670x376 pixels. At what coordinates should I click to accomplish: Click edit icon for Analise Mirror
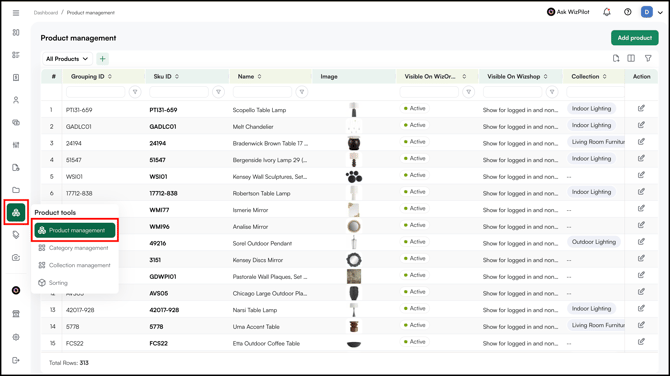pos(641,225)
